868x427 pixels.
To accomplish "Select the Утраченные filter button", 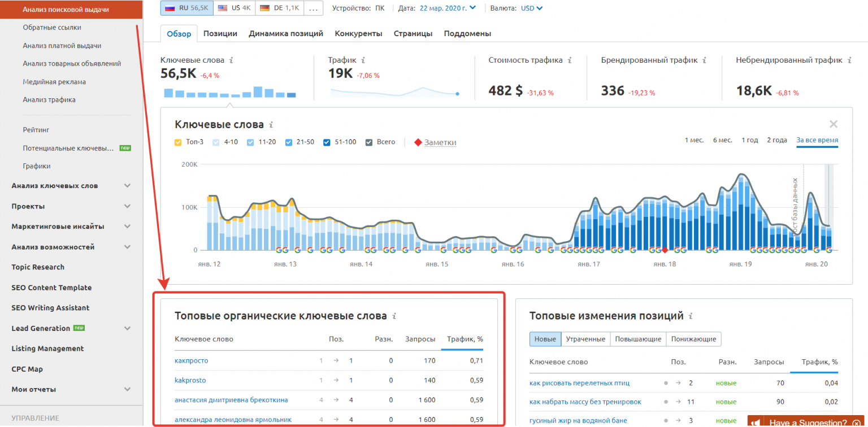I will point(585,339).
